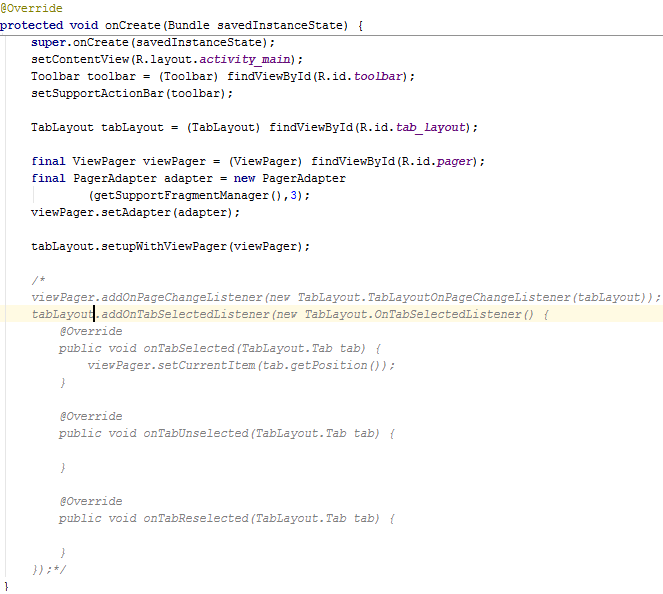Click 'Toolbar toolbar' variable declaration
This screenshot has width=663, height=594.
tap(83, 76)
